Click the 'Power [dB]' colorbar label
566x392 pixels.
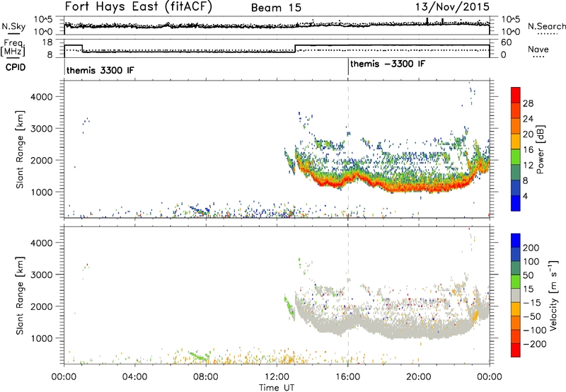(541, 149)
